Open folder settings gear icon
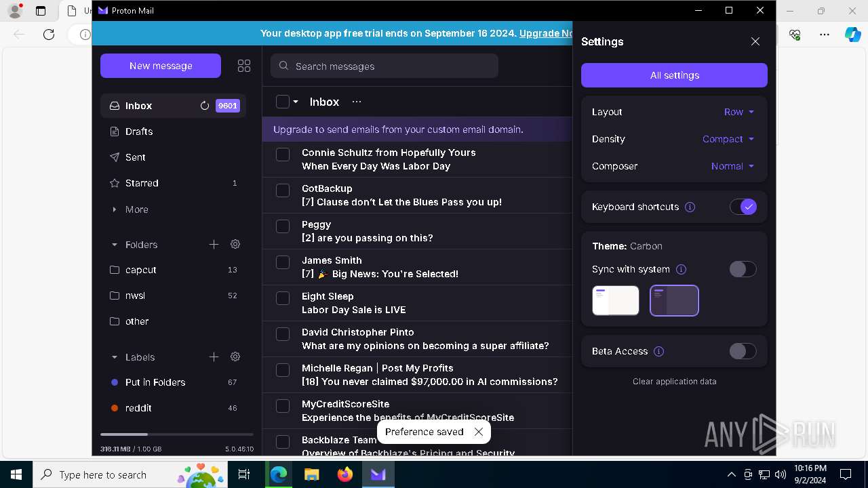 (235, 244)
